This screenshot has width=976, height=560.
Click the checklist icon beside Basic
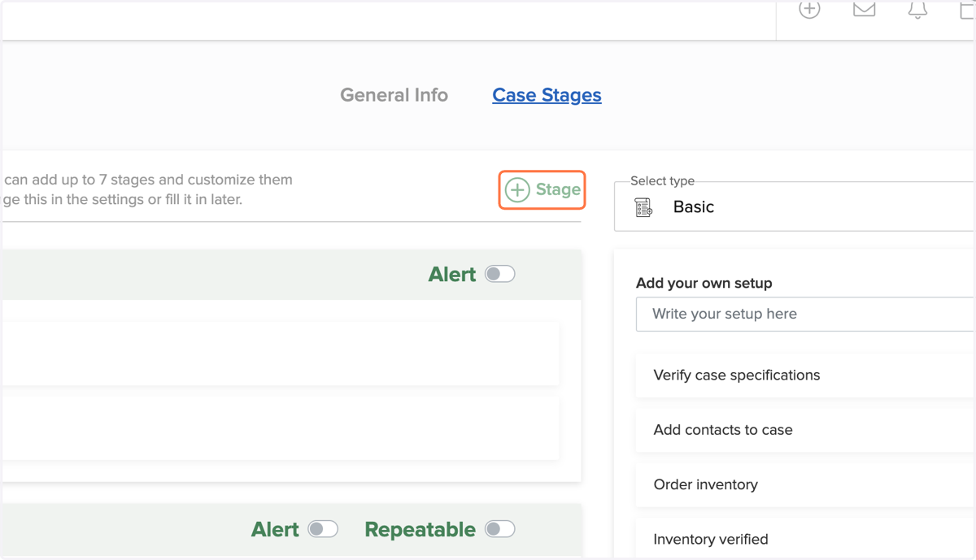click(643, 207)
